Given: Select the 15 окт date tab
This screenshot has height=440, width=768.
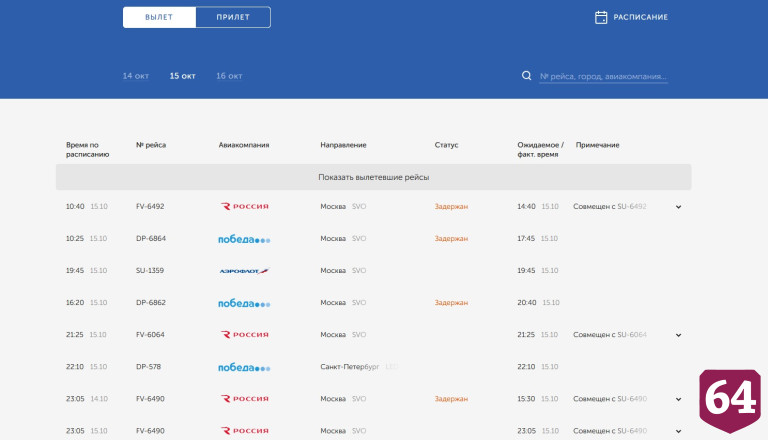Looking at the screenshot, I should click(183, 76).
